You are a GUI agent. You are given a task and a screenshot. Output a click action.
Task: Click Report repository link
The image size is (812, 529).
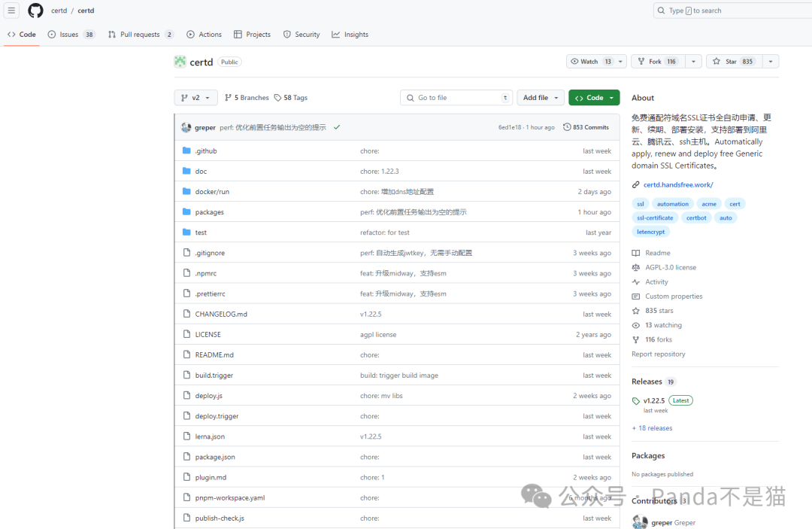(658, 354)
